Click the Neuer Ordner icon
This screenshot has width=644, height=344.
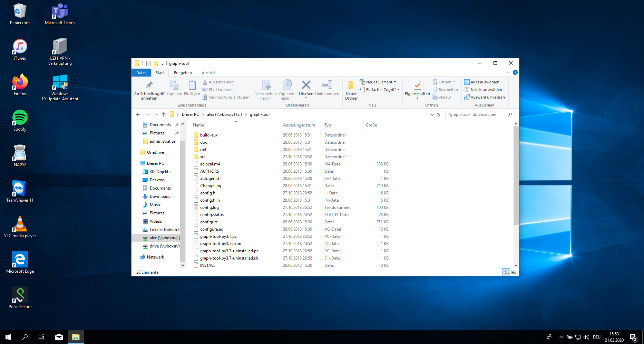pyautogui.click(x=351, y=85)
